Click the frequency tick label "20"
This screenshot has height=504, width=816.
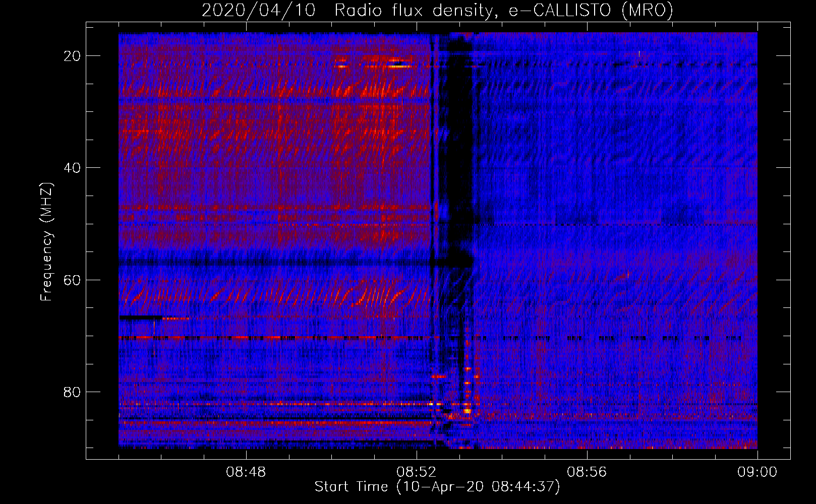(x=72, y=56)
